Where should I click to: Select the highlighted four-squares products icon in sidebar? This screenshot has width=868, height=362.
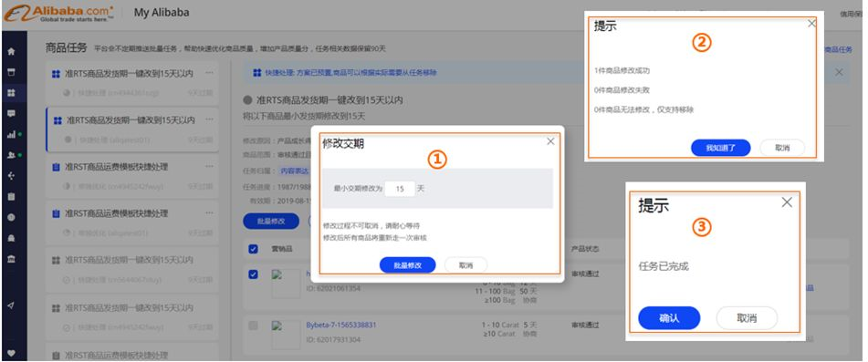11,93
